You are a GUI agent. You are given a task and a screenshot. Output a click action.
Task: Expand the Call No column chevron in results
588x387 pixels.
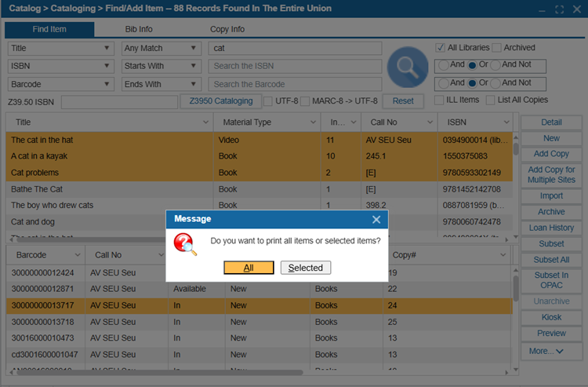[x=430, y=122]
